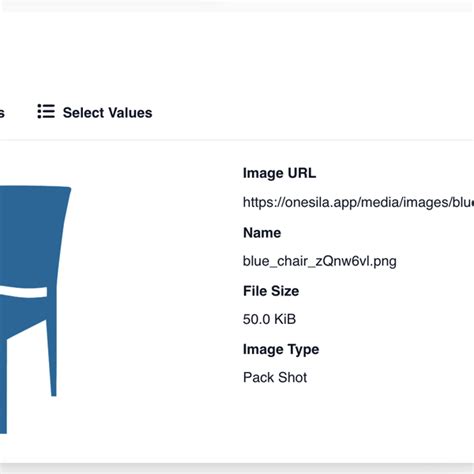Select the Pack Shot image type value
Screen dimensions: 474x474
[x=275, y=378]
